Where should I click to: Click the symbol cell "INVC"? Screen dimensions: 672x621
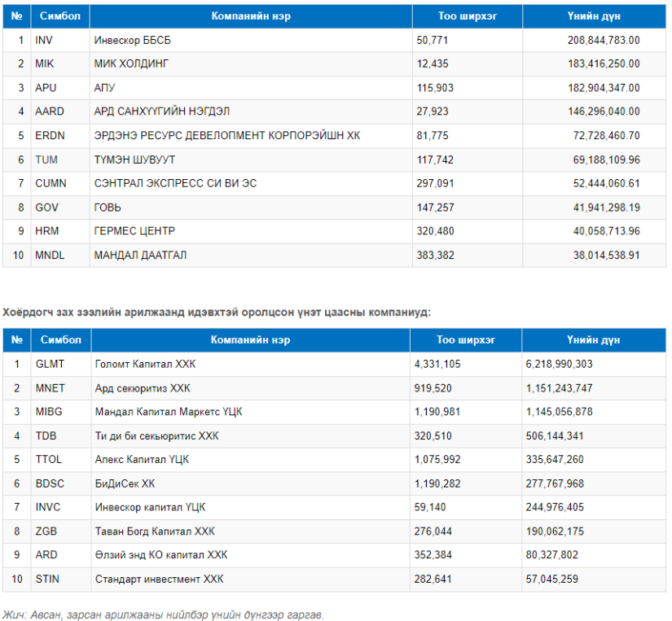click(48, 508)
